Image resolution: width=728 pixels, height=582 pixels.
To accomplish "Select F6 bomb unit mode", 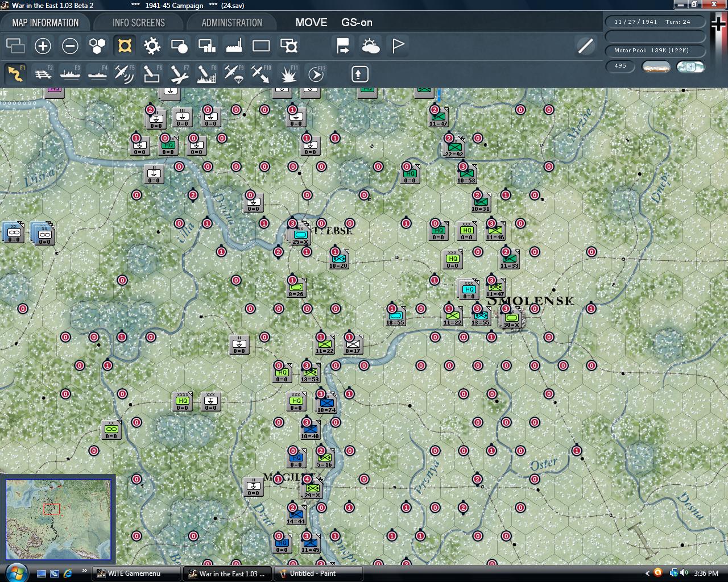I will click(152, 74).
